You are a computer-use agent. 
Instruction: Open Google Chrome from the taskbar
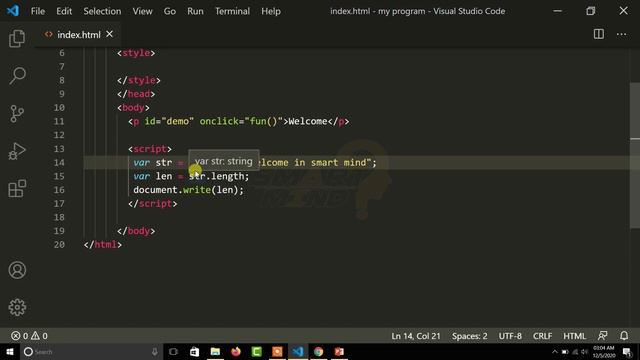point(319,351)
